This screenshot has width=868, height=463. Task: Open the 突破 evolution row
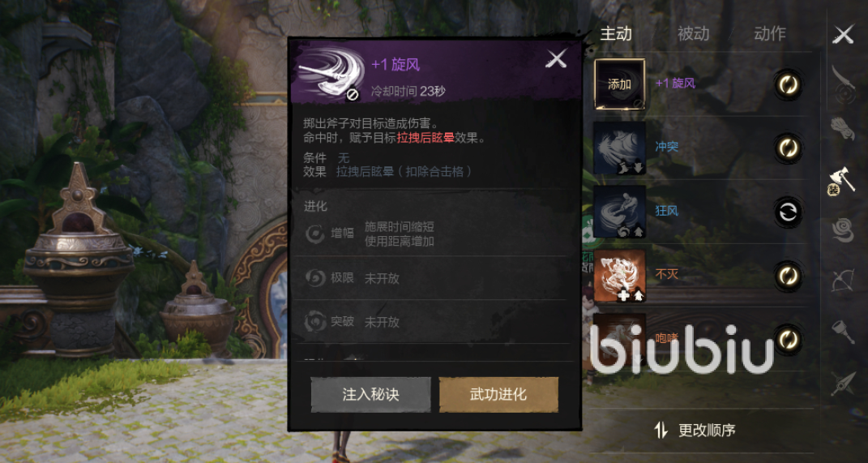pos(430,321)
